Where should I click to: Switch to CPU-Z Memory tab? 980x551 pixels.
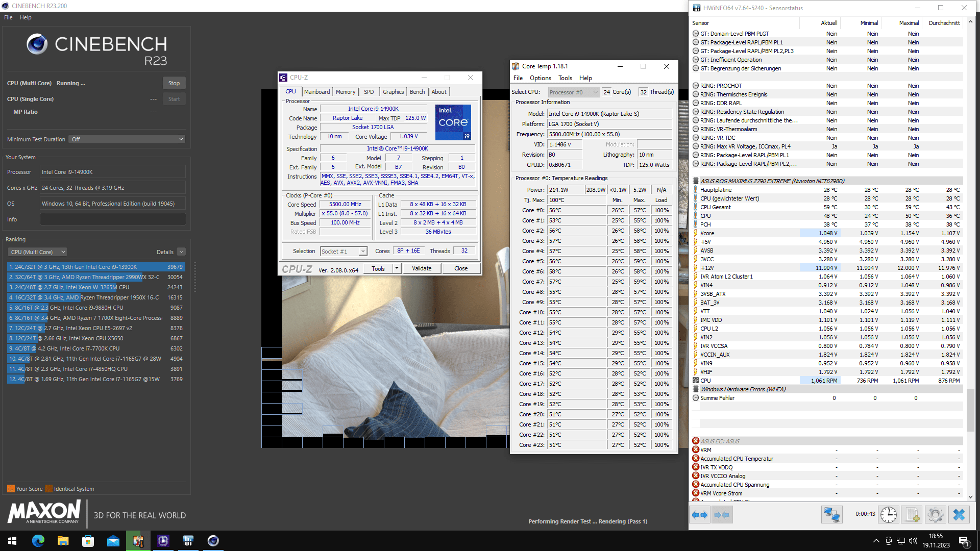(346, 92)
